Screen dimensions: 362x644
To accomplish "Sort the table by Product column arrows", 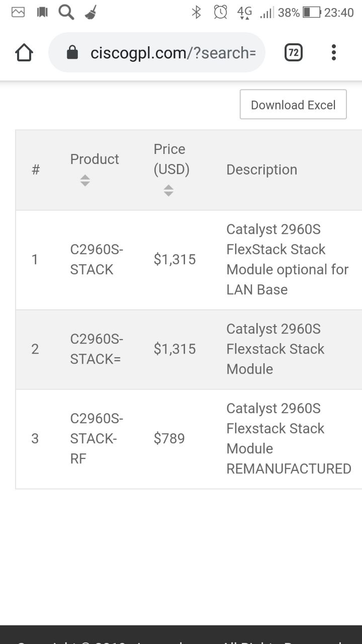I will [x=85, y=180].
